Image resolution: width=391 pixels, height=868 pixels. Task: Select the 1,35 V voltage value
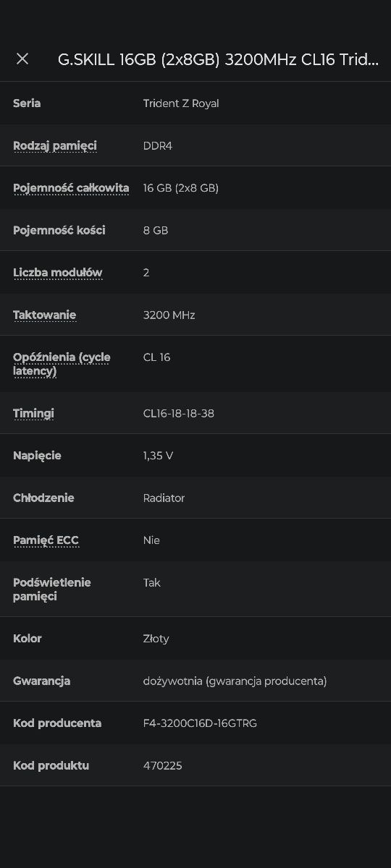point(159,456)
